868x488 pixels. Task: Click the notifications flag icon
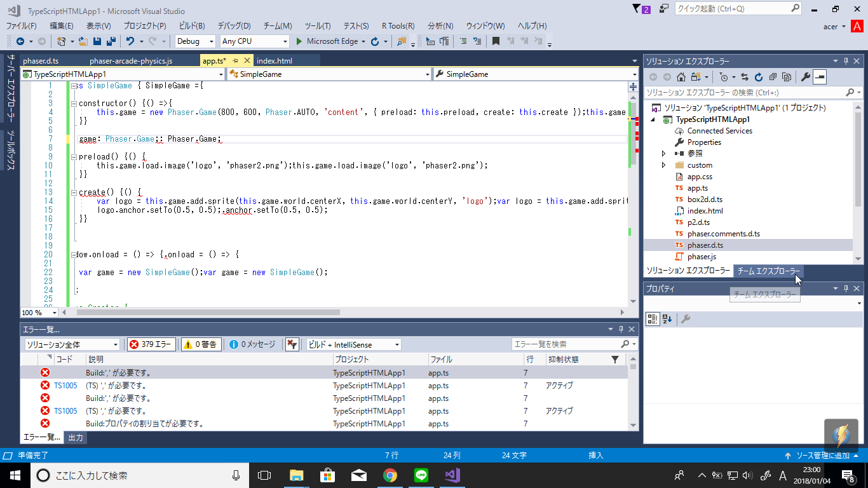click(637, 8)
